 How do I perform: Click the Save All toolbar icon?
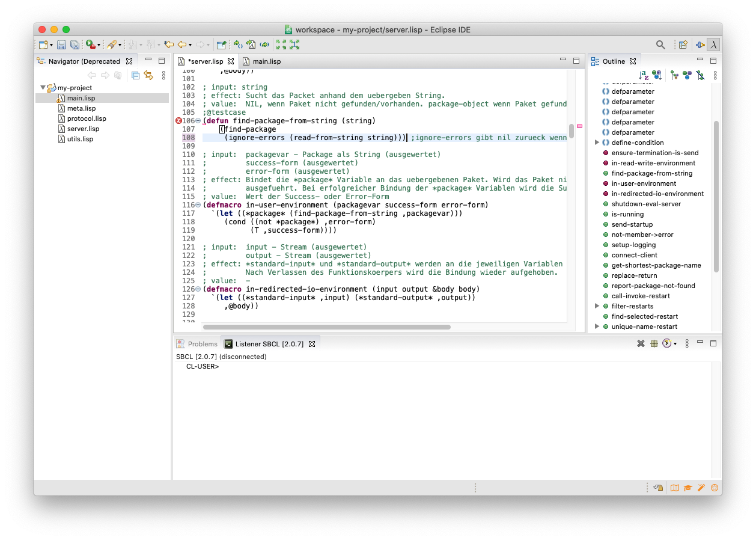[74, 44]
